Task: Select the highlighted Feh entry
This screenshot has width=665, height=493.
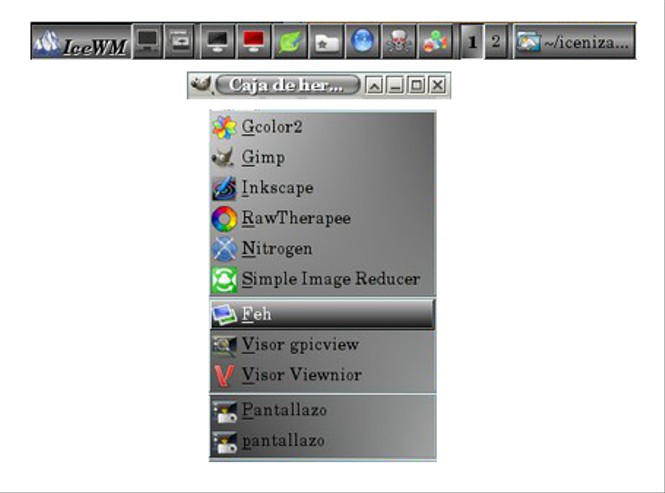Action: pyautogui.click(x=323, y=314)
